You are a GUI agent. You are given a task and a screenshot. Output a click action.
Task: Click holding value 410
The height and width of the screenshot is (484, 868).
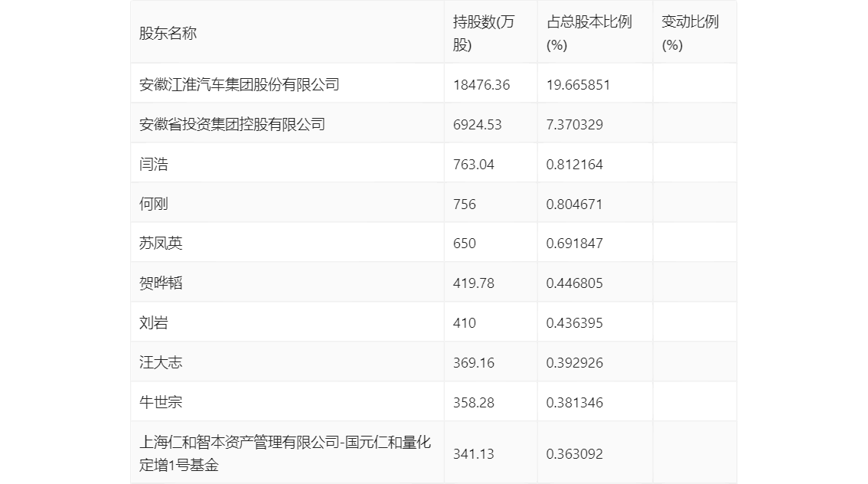(465, 323)
